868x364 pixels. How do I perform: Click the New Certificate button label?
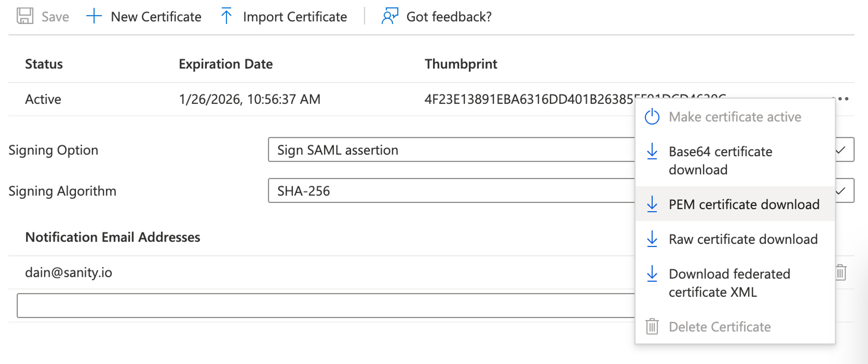156,16
